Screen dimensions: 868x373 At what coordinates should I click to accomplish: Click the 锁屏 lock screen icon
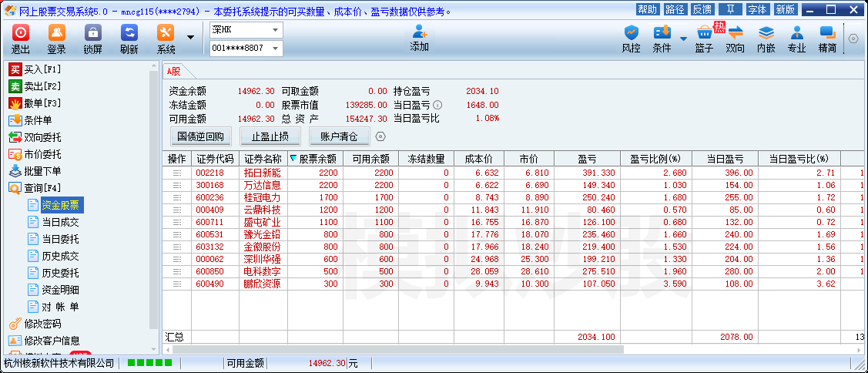pos(92,39)
